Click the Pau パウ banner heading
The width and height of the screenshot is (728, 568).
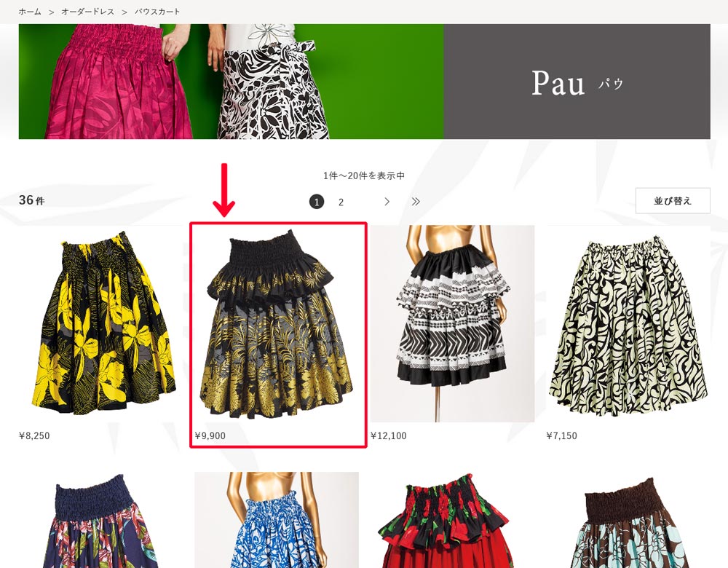point(577,83)
